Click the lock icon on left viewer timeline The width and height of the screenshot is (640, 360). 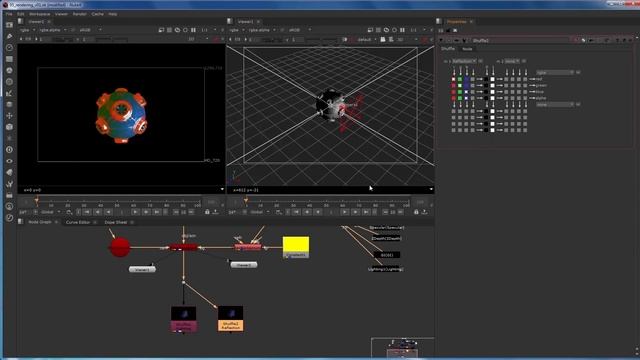click(207, 212)
